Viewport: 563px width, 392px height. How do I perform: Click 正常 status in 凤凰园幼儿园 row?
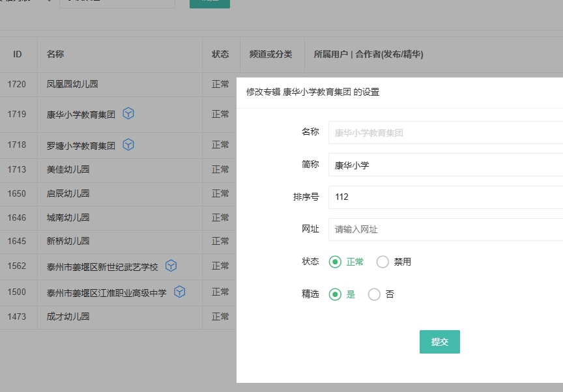point(220,84)
